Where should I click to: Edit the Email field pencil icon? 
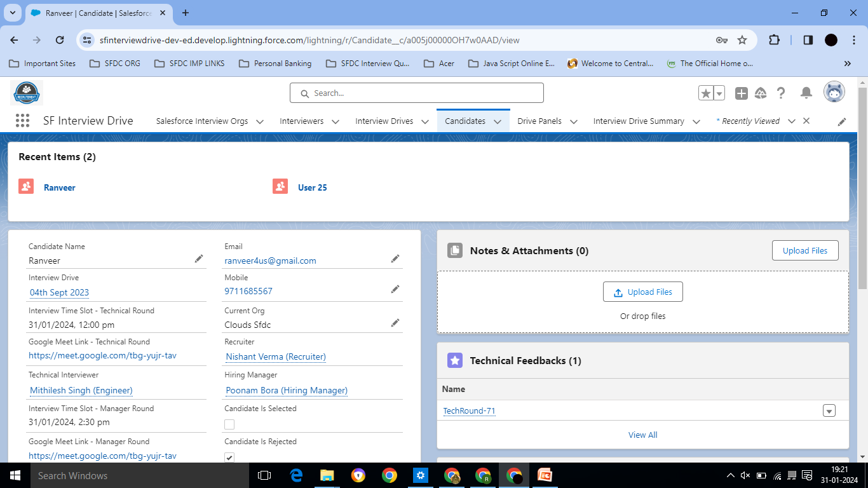(395, 259)
